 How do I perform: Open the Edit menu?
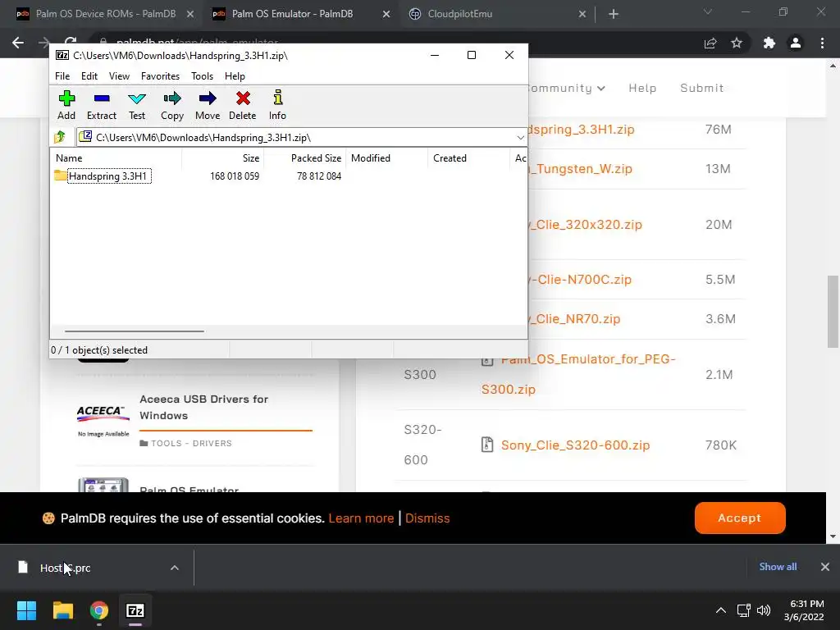click(89, 76)
